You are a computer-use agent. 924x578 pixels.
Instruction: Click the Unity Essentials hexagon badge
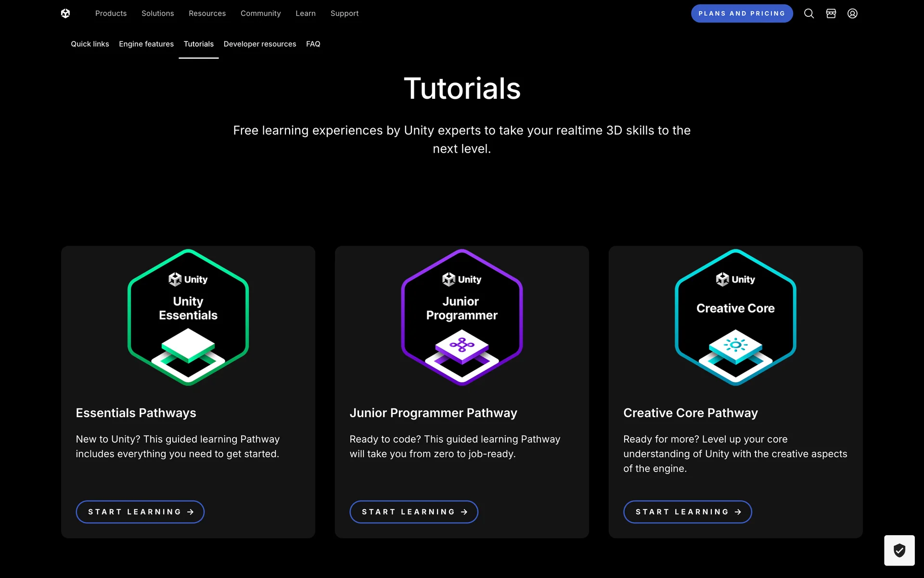click(188, 317)
